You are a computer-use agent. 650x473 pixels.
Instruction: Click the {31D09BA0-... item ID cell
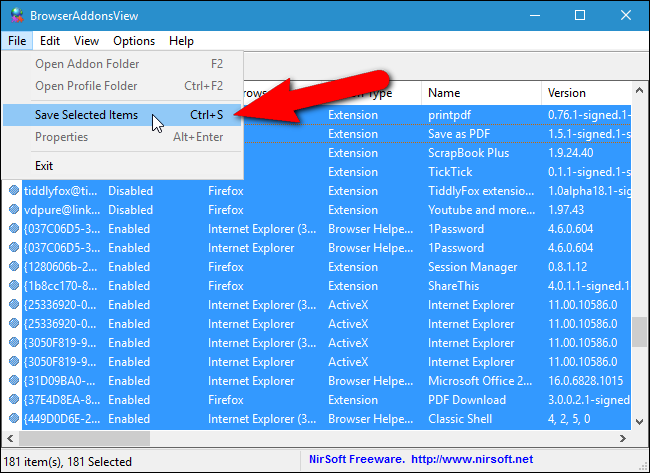(x=60, y=381)
